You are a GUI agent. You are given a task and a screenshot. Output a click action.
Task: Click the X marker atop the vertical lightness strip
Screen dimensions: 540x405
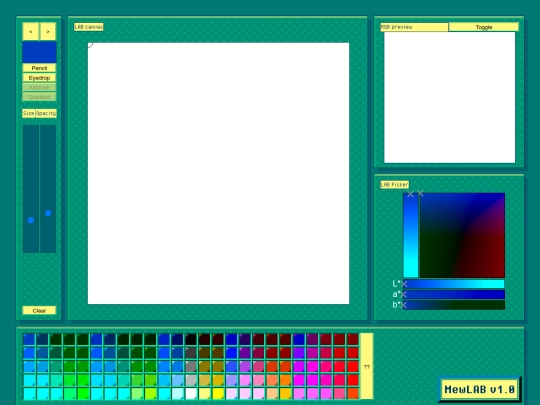[410, 194]
